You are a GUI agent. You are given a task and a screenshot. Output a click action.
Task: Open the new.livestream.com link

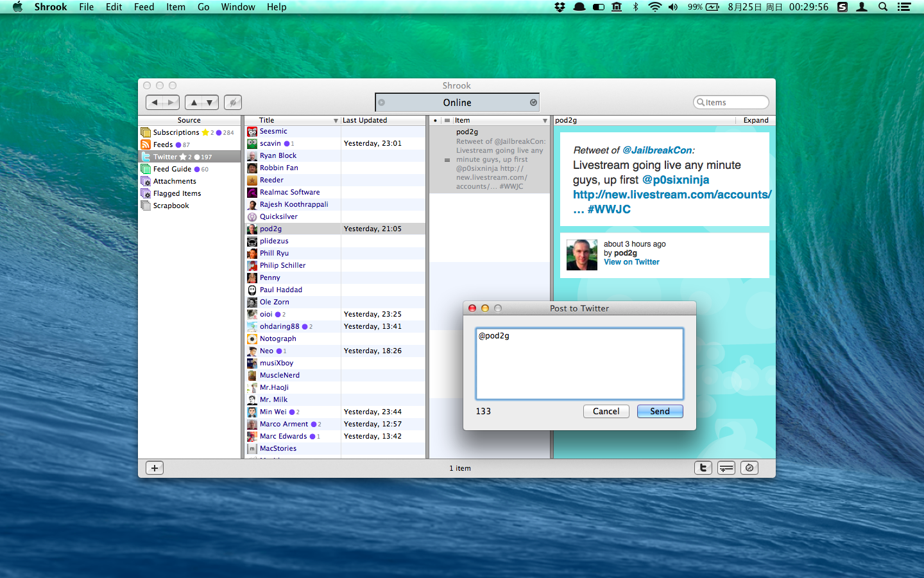672,195
